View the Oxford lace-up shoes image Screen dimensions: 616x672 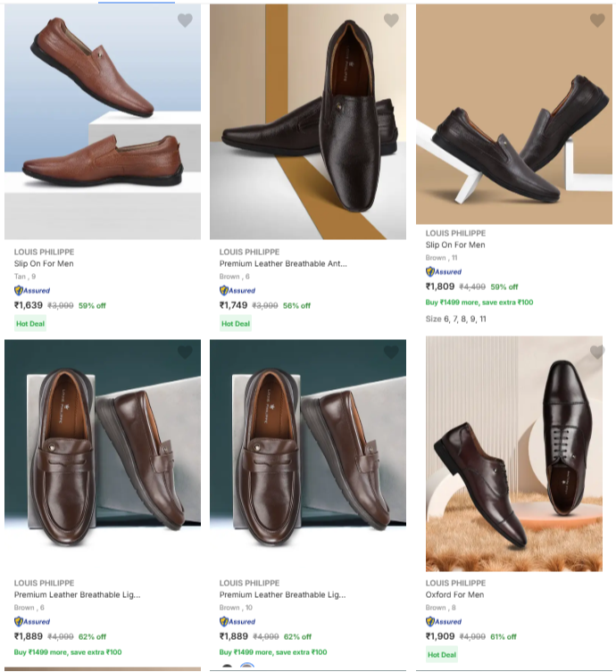pos(514,453)
